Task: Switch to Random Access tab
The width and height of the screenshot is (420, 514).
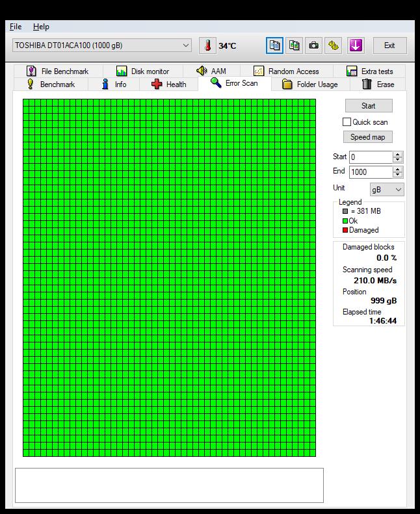Action: point(287,71)
